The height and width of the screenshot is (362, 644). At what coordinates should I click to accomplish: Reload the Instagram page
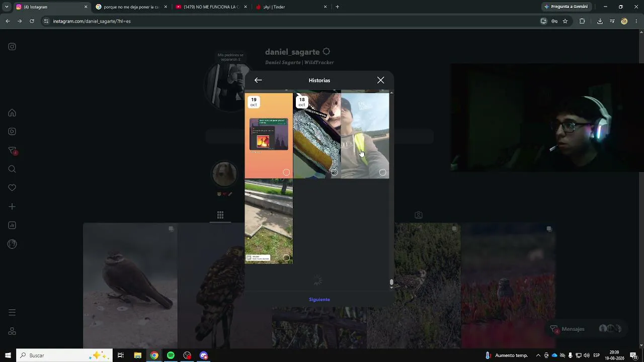point(32,21)
